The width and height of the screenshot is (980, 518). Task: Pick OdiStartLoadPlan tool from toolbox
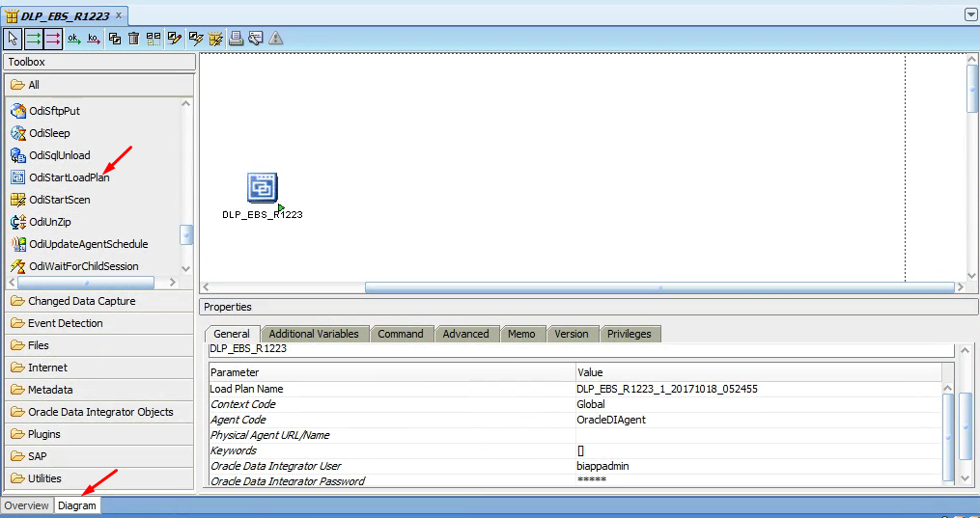[x=69, y=177]
